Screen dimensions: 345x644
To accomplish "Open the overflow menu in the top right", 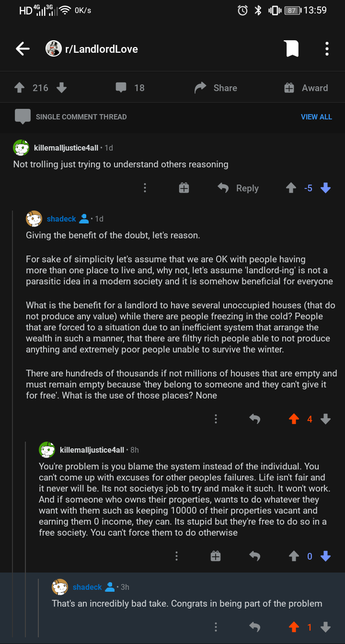I will click(x=327, y=48).
